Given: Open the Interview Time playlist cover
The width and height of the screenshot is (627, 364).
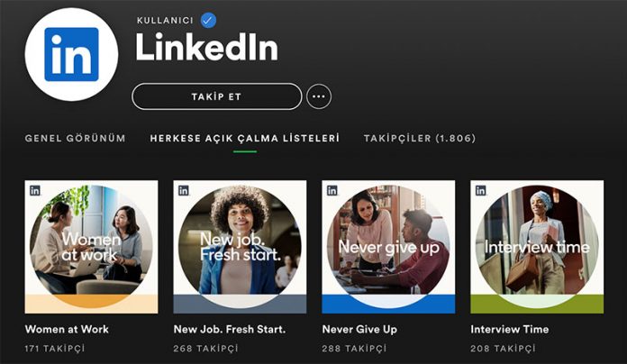Looking at the screenshot, I should (537, 246).
